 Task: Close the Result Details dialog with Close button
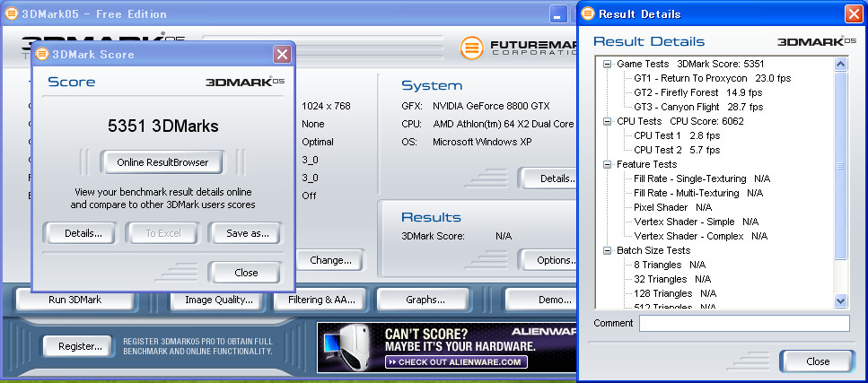click(x=817, y=361)
